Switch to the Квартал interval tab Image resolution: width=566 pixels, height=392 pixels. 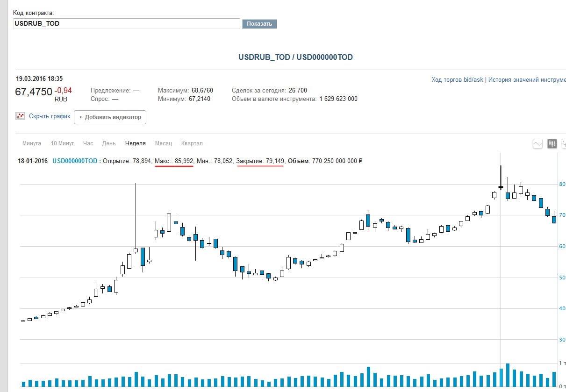pyautogui.click(x=192, y=143)
